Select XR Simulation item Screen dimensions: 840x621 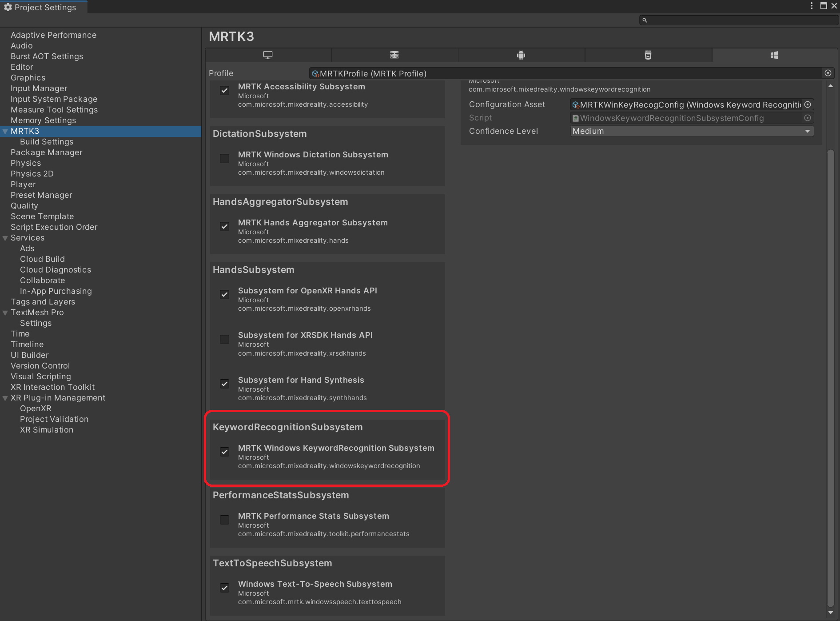(47, 430)
